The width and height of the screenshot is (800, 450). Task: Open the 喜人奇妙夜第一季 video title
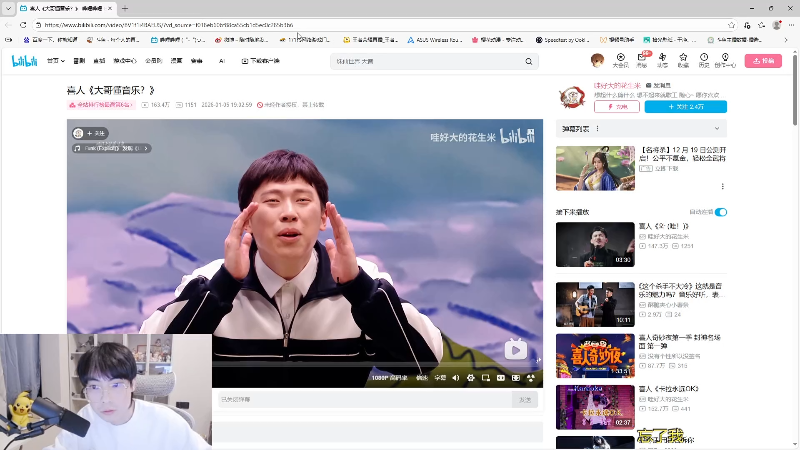point(680,341)
